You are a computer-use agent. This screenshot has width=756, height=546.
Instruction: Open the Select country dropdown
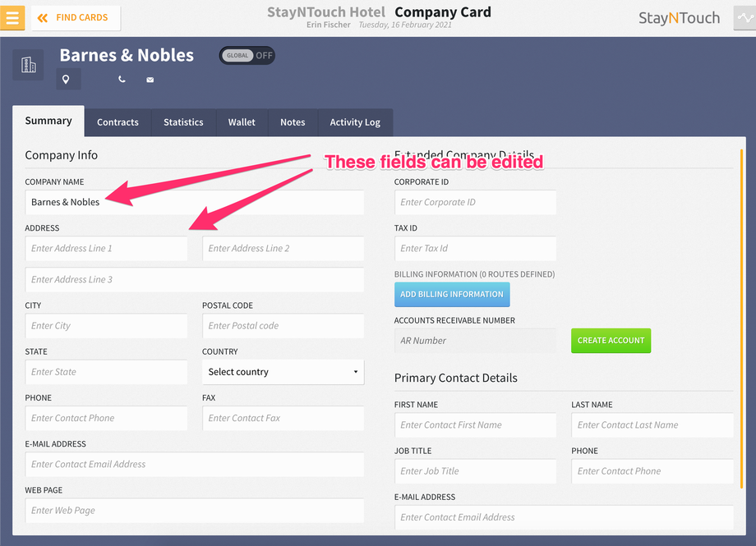tap(283, 372)
